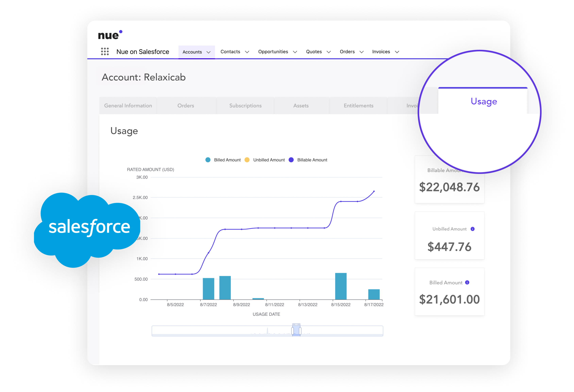The height and width of the screenshot is (392, 574).
Task: Open the App Launcher grid icon
Action: pos(105,51)
